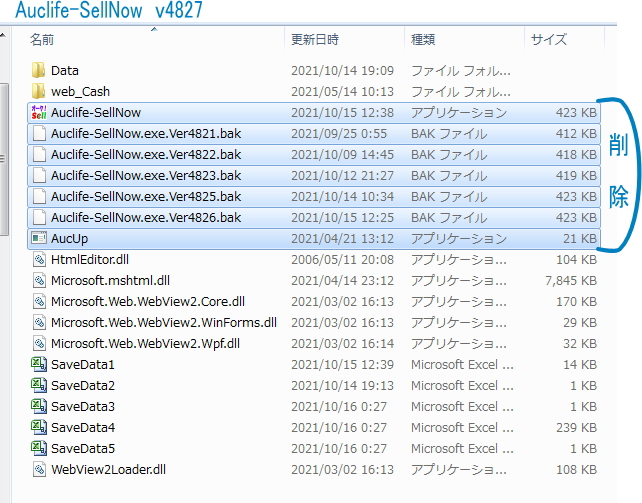This screenshot has width=642, height=503.
Task: Click the SaveData1 Excel icon
Action: pyautogui.click(x=39, y=364)
